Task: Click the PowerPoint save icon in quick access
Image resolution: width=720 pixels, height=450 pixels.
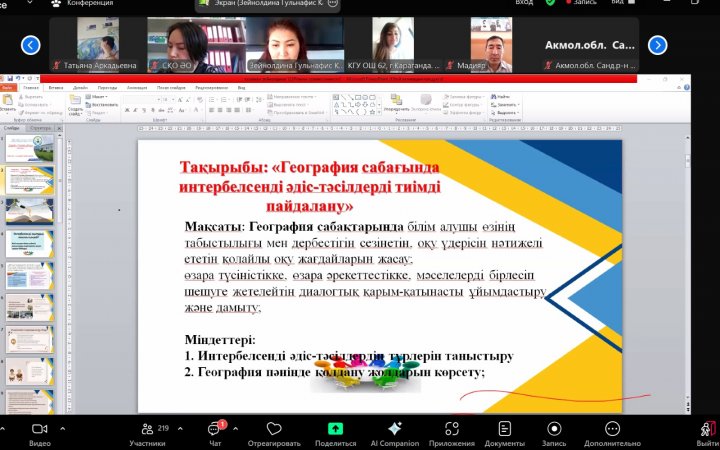Action: (x=10, y=79)
